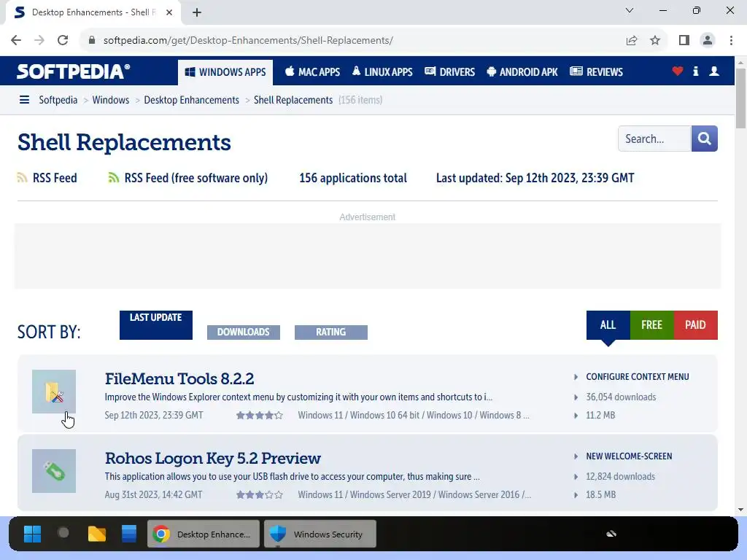Select the Windows Apps tab

tap(225, 72)
